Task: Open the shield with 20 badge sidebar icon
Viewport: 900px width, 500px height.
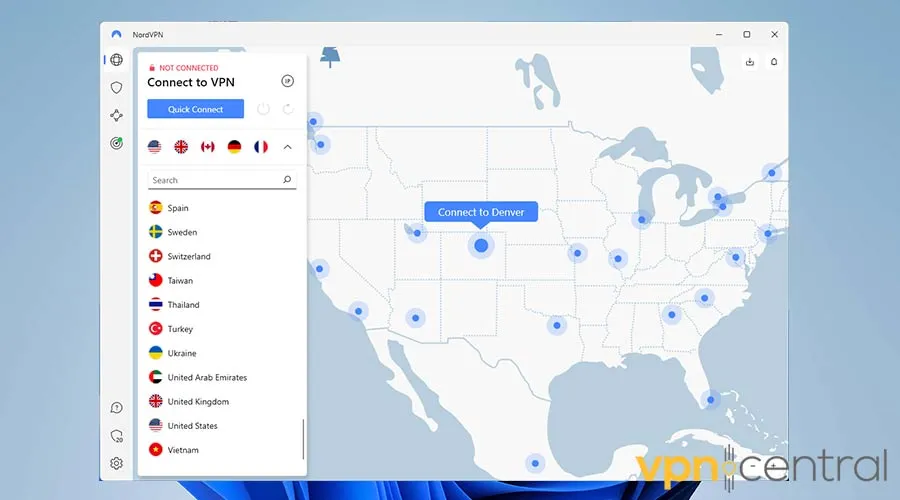Action: tap(117, 436)
